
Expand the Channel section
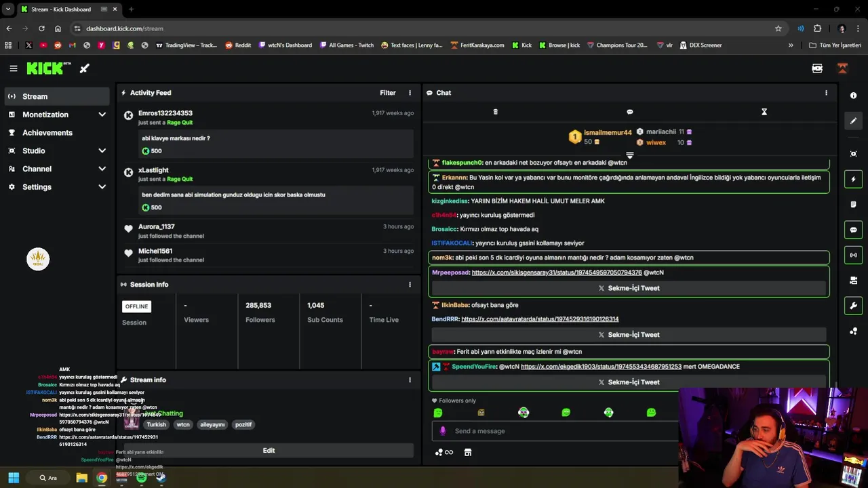(x=57, y=169)
